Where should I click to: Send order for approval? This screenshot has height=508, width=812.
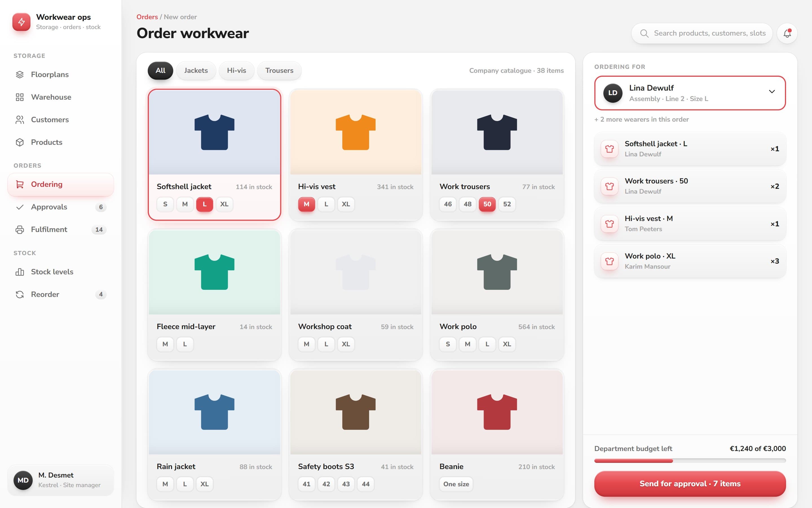point(690,483)
